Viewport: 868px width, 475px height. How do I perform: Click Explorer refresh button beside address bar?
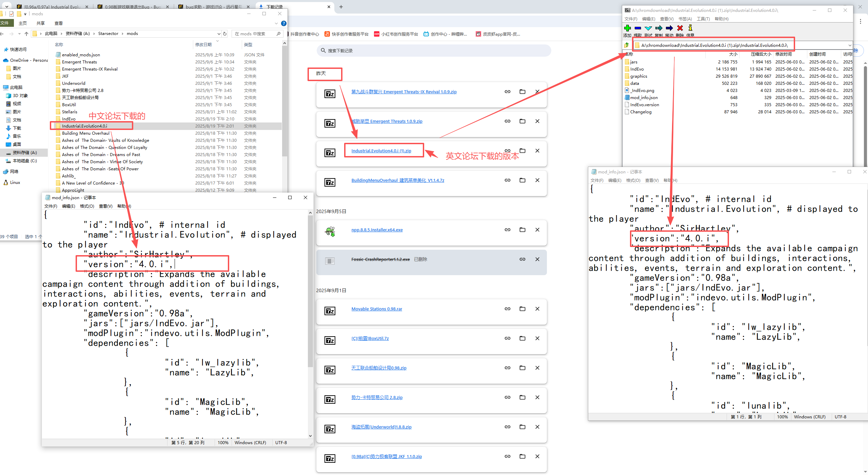point(224,34)
